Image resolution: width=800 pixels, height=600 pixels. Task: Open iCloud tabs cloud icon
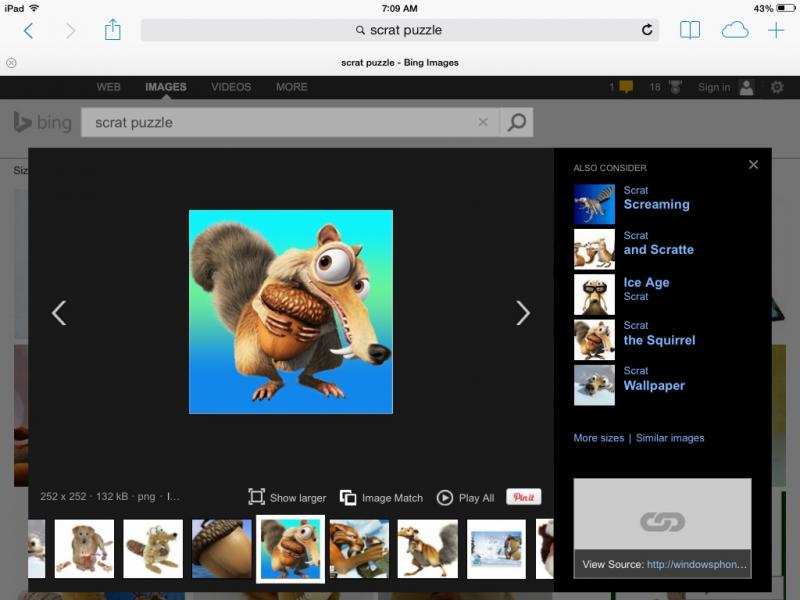735,30
